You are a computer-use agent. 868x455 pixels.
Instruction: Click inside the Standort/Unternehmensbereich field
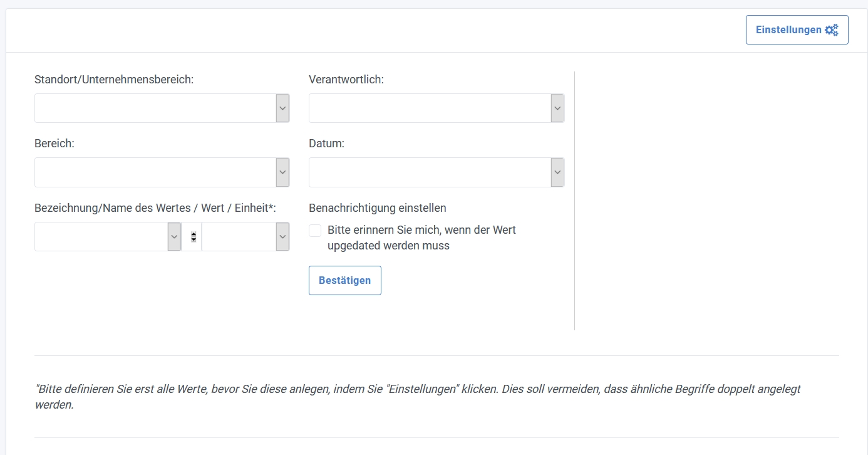click(x=155, y=108)
